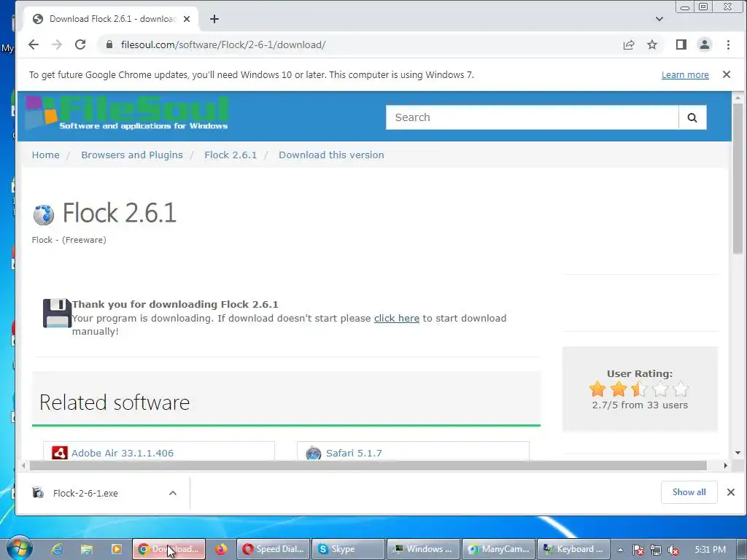Viewport: 747px width, 560px height.
Task: Open Chrome three-dot menu
Action: (x=728, y=44)
